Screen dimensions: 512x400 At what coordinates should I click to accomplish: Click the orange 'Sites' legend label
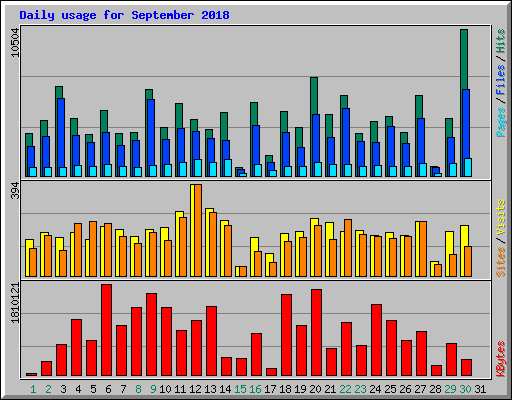point(501,262)
